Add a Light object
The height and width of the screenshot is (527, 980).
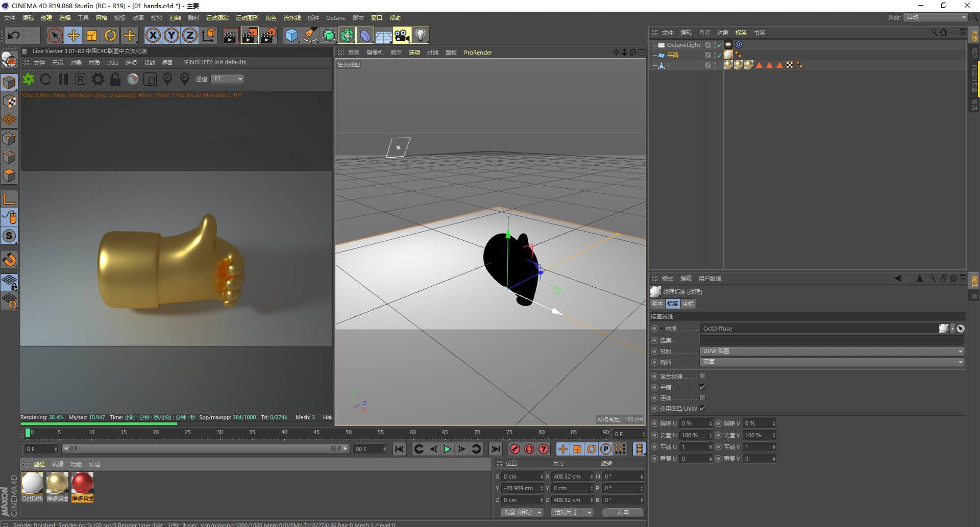[420, 35]
